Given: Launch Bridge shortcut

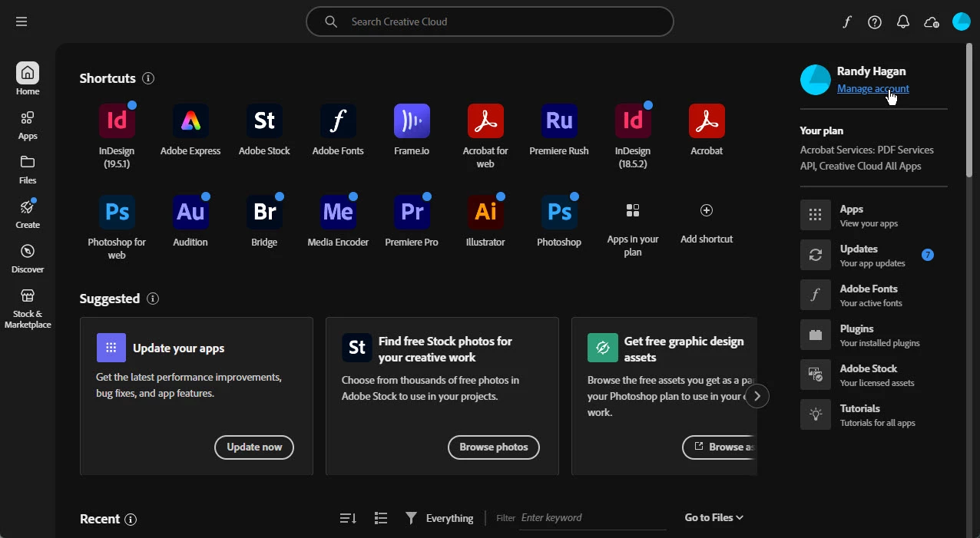Looking at the screenshot, I should point(264,212).
